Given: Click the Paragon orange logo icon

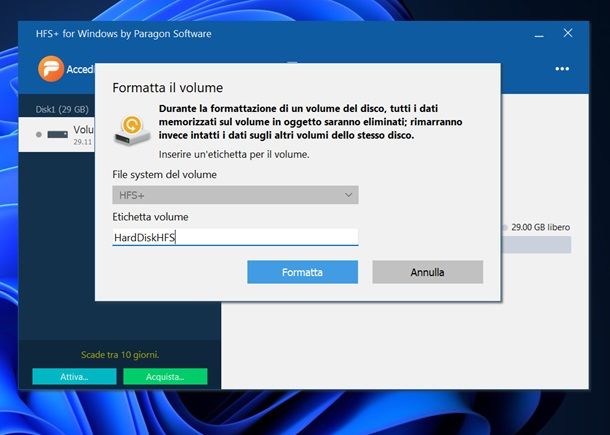Looking at the screenshot, I should tap(51, 69).
